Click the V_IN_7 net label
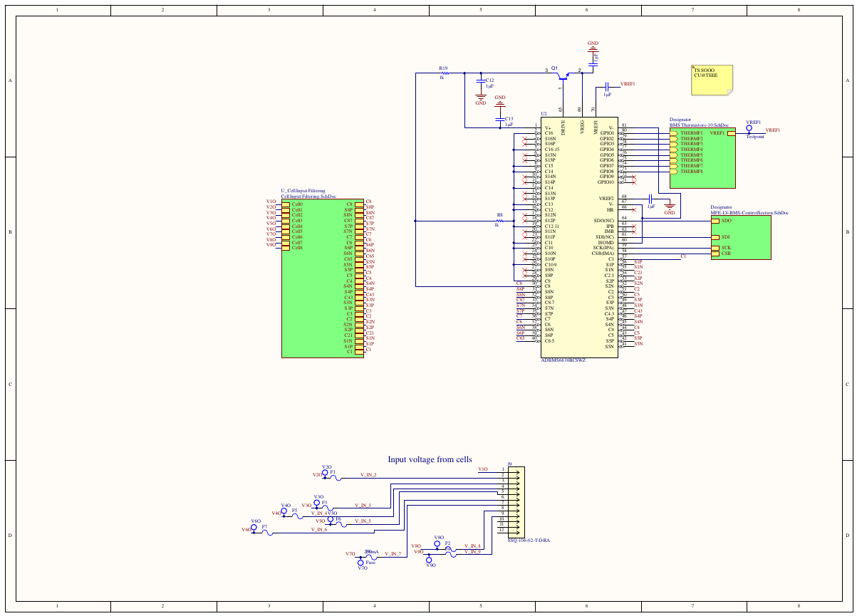 tap(393, 553)
